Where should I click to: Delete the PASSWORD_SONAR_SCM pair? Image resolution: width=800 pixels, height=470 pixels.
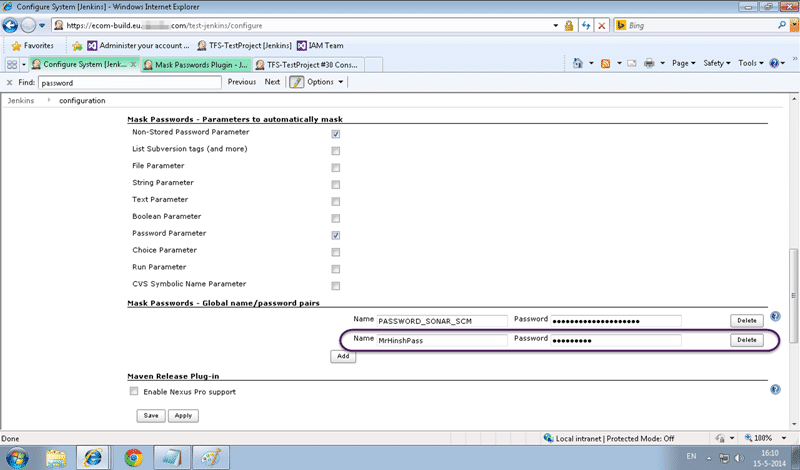746,320
